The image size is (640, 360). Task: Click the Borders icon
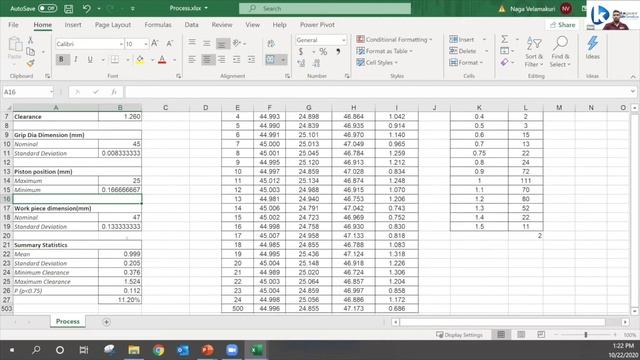(115, 60)
